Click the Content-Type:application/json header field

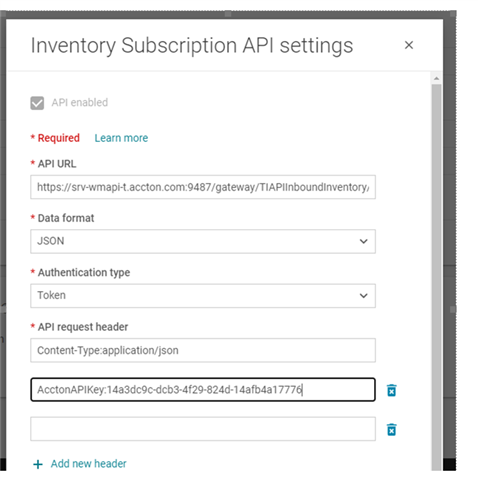(x=203, y=350)
